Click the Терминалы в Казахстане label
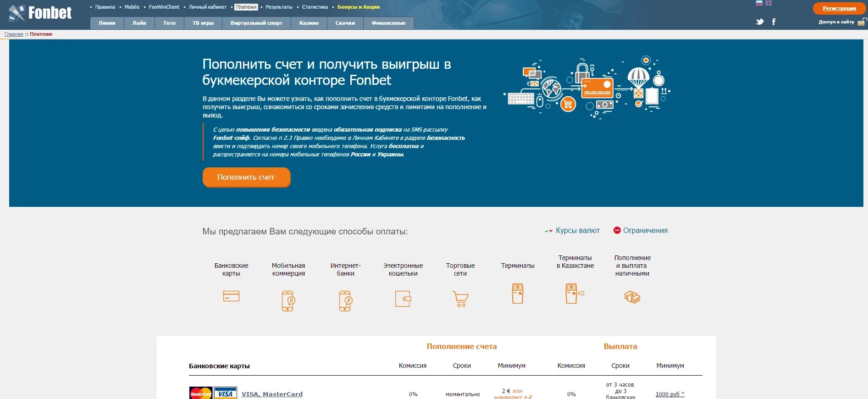 (x=575, y=261)
